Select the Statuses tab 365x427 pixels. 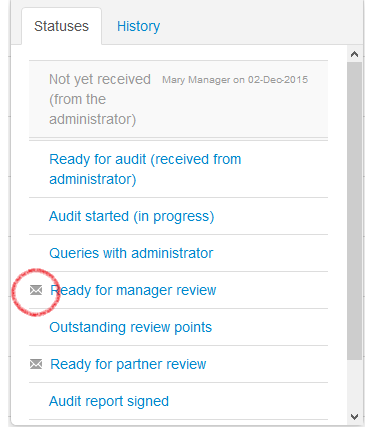(61, 26)
